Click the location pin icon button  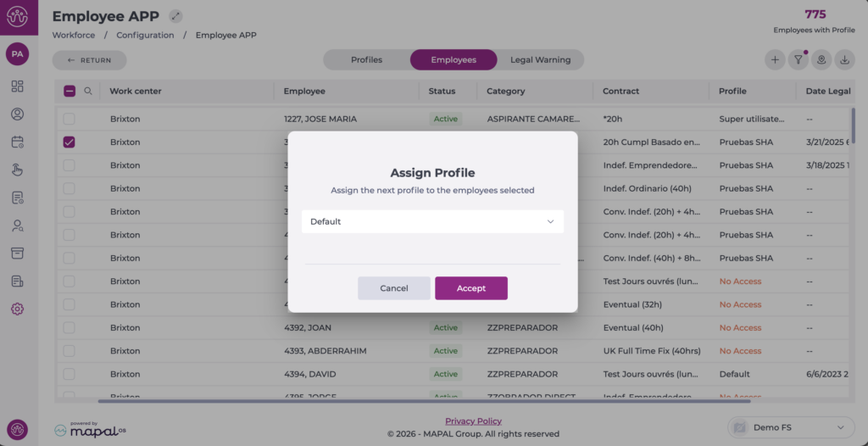pyautogui.click(x=821, y=60)
